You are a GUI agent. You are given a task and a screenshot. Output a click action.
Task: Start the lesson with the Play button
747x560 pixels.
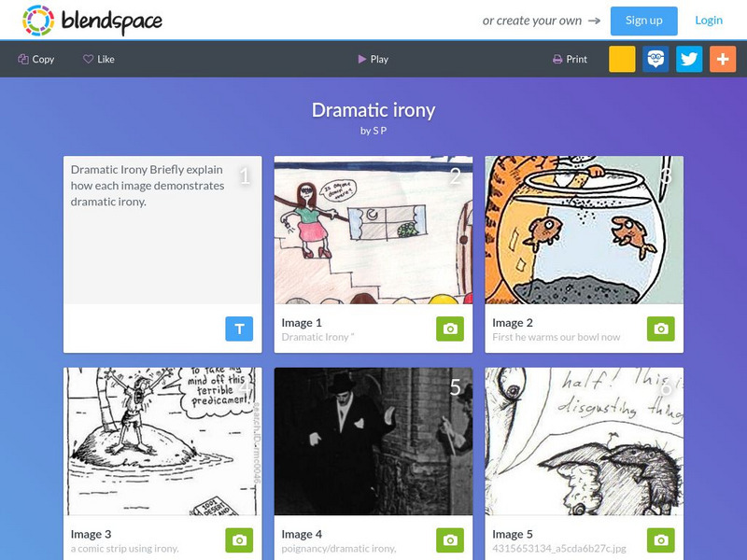click(x=373, y=59)
